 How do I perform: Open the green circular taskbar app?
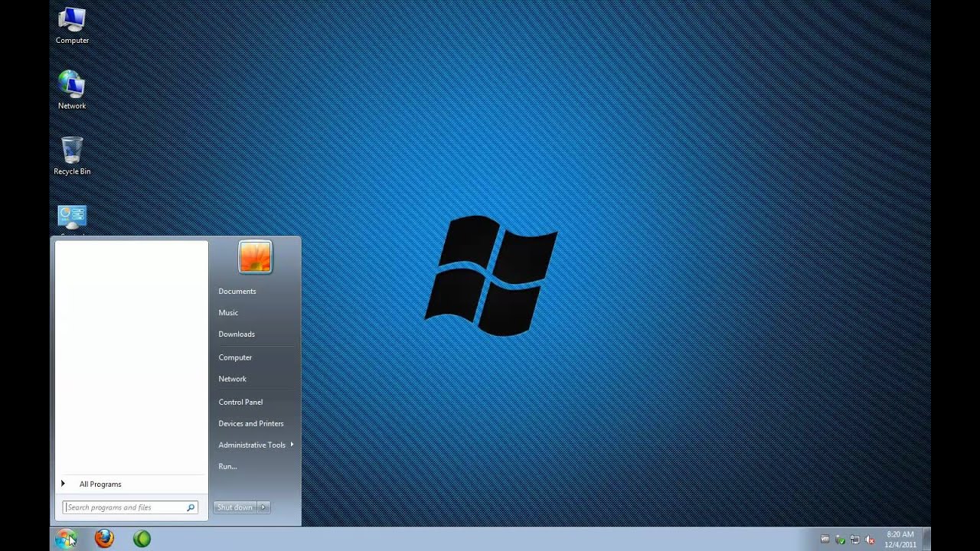coord(142,539)
